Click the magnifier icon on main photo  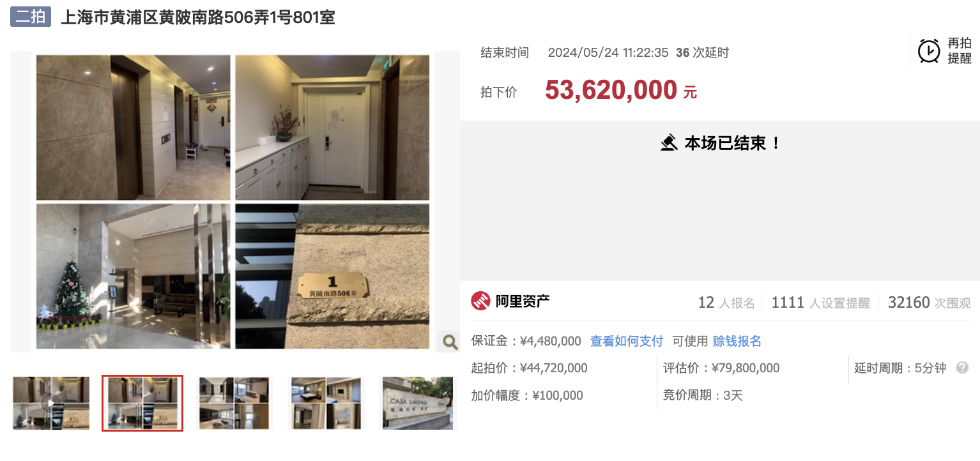[450, 342]
